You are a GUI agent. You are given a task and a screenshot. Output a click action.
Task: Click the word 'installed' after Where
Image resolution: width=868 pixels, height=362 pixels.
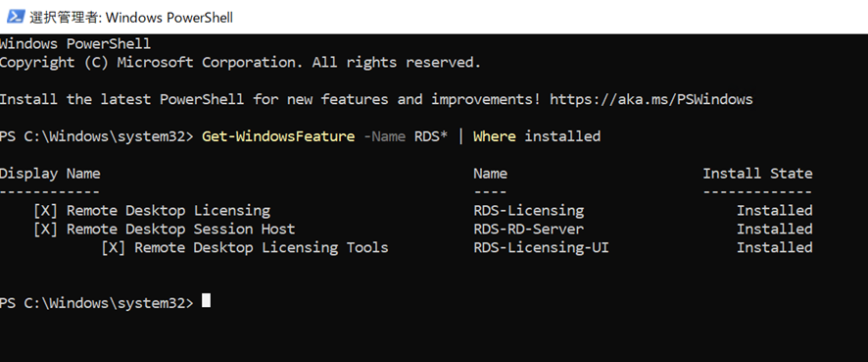[562, 136]
